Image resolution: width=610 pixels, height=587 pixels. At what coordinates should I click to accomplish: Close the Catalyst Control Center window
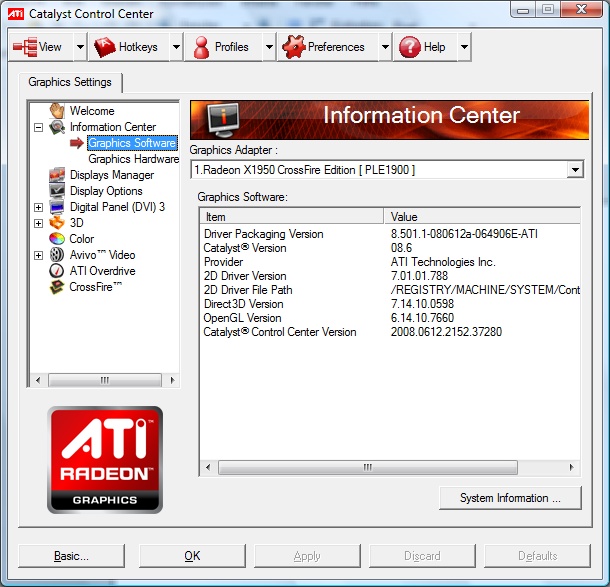click(x=581, y=9)
